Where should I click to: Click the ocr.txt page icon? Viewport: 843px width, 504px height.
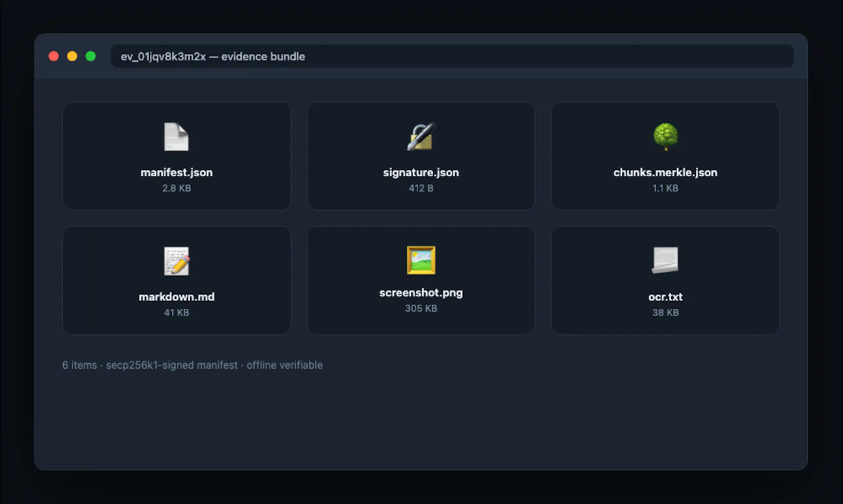coord(665,261)
